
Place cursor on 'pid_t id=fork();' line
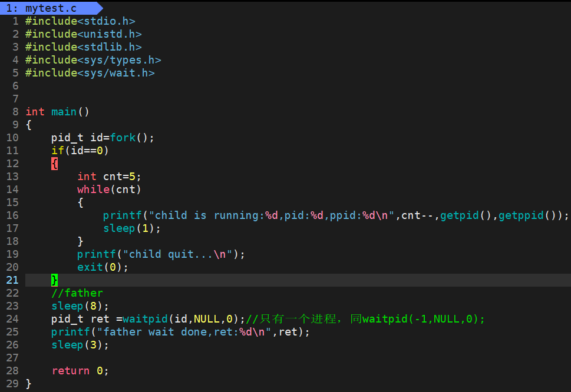coord(103,138)
